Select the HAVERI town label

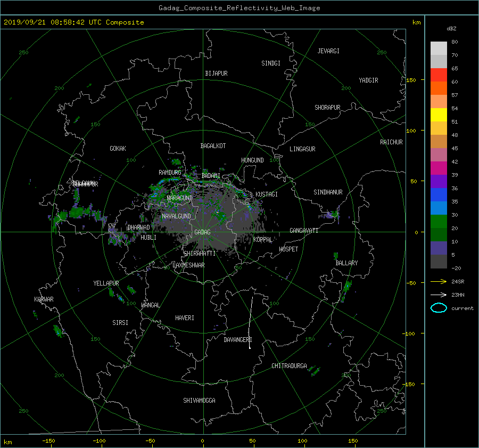(185, 318)
